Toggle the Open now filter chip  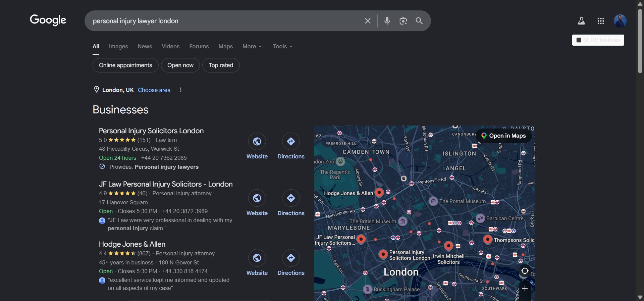pos(180,65)
